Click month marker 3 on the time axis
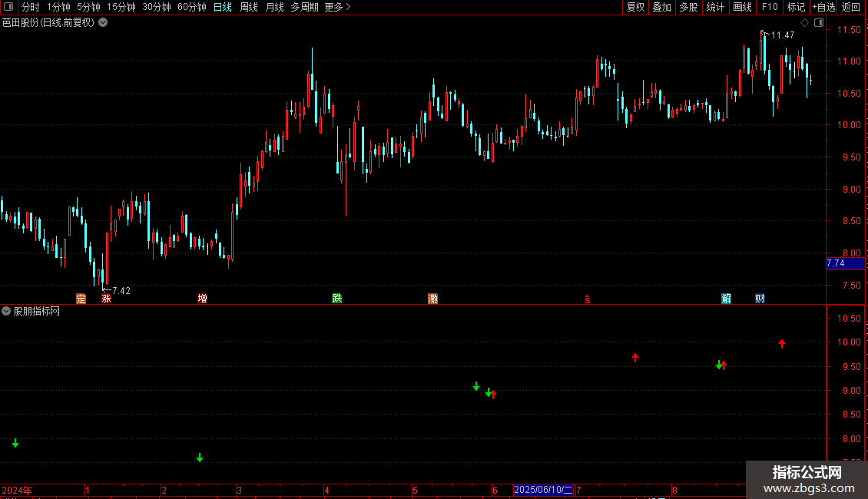This screenshot has width=868, height=499. tap(239, 490)
